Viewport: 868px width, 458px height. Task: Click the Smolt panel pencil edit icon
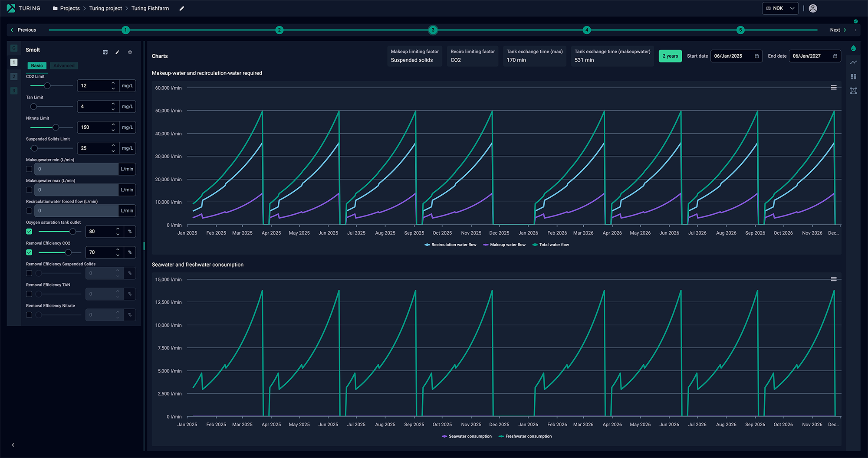(117, 52)
